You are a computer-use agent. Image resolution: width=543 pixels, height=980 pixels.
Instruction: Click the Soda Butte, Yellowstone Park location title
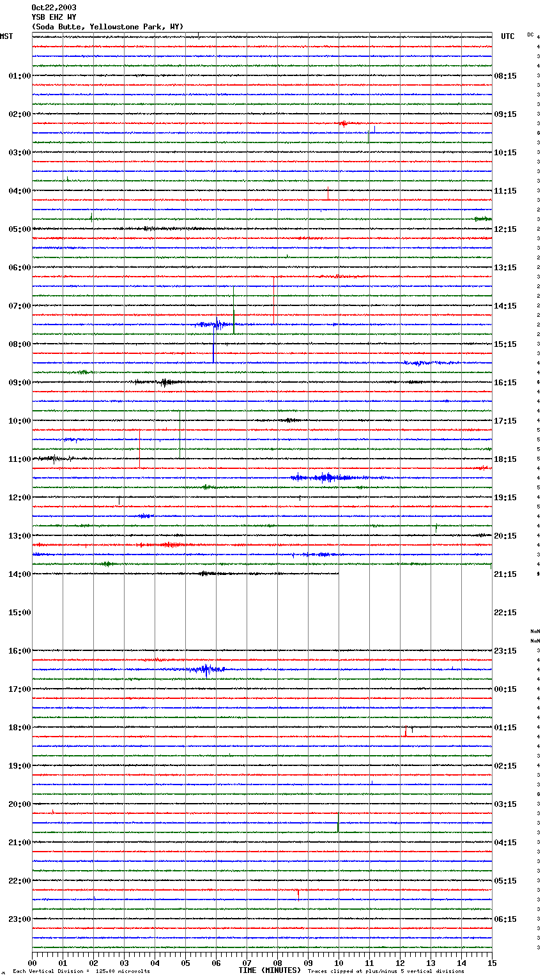(107, 27)
